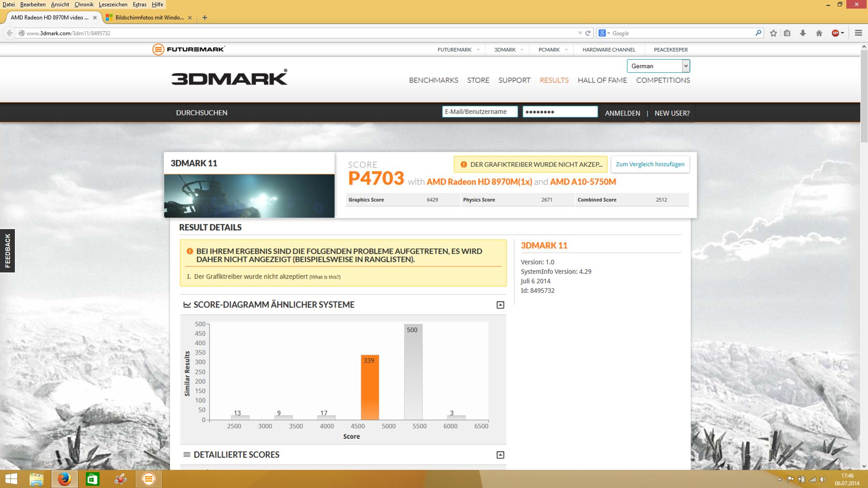This screenshot has height=488, width=868.
Task: Open the Lesezeichen menu
Action: point(113,4)
